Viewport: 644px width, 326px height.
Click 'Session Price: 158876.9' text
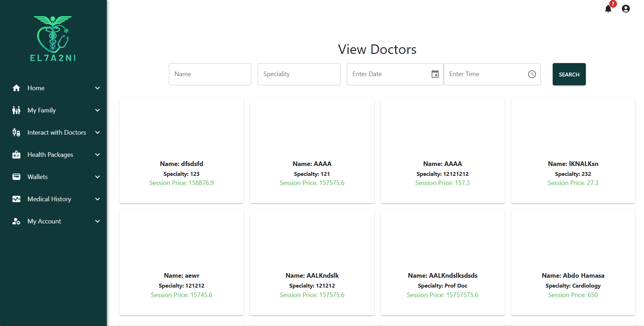[x=182, y=183]
